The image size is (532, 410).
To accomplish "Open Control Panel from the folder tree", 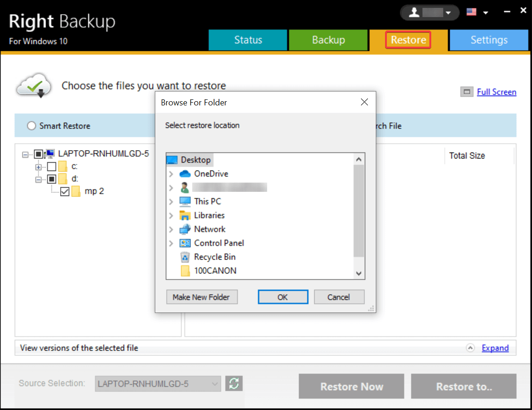I will (x=220, y=243).
